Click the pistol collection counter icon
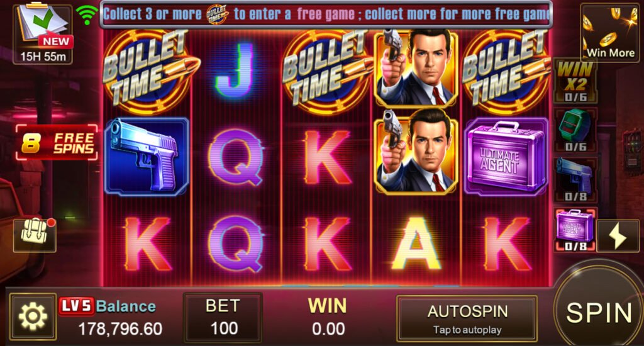 [x=575, y=180]
